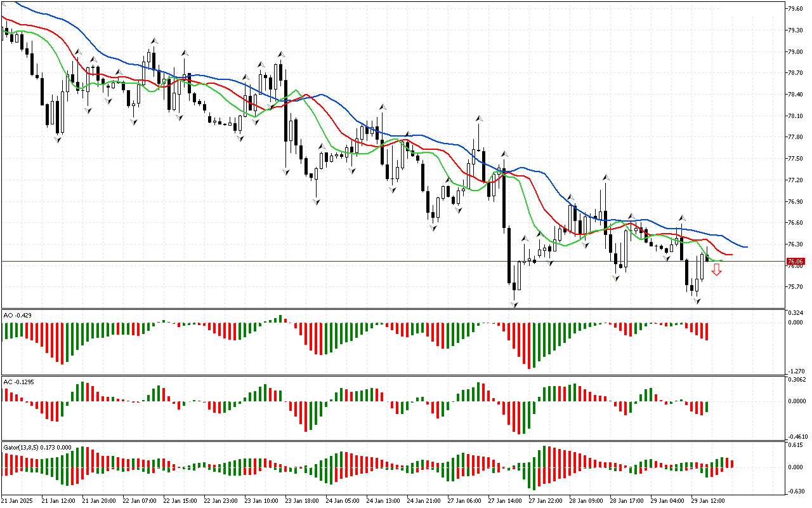Screen dimensions: 812x508
Task: Click the 79.60 price level label
Action: click(796, 9)
